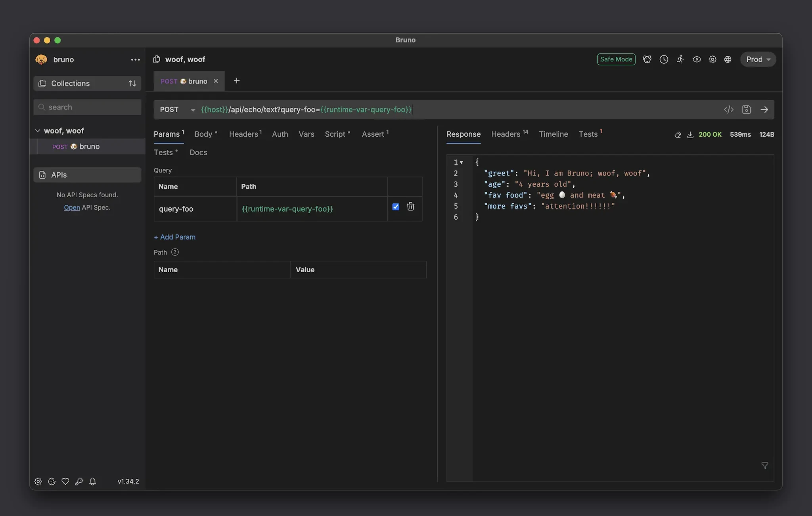Open the three-dots workspace menu
The height and width of the screenshot is (516, 812).
pos(135,59)
